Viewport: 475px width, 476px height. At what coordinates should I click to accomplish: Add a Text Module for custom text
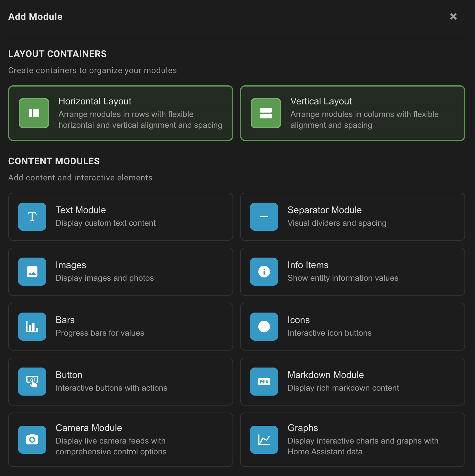[x=120, y=217]
